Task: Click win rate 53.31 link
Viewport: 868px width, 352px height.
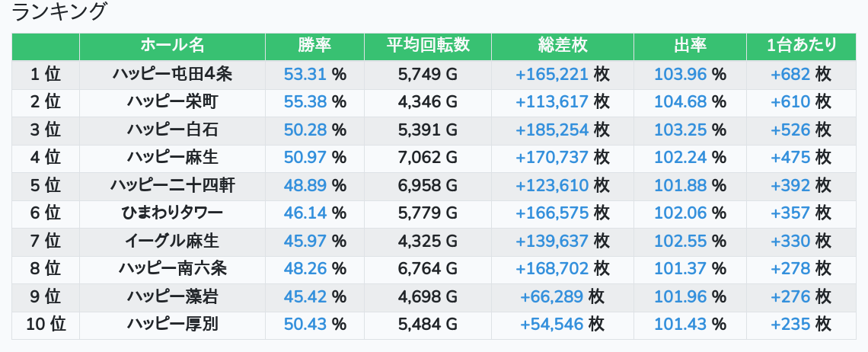Action: [x=305, y=74]
